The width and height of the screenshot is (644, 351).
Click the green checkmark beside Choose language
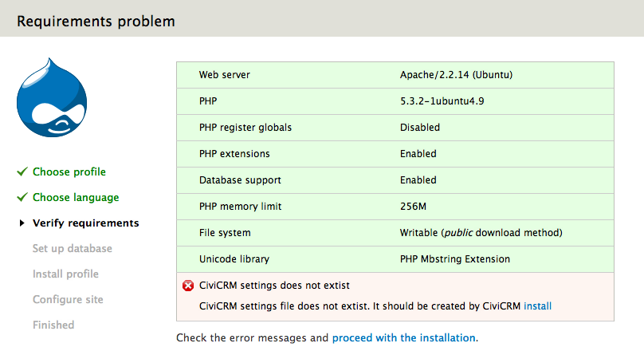click(22, 198)
